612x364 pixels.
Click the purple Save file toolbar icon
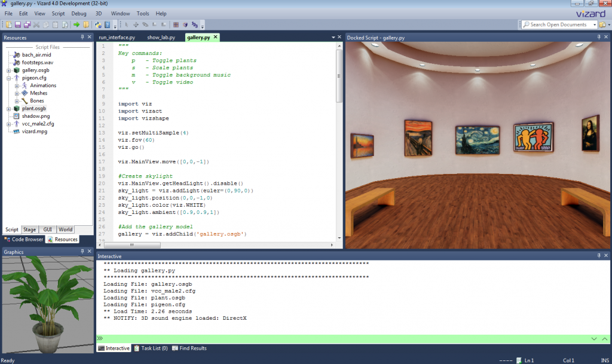click(x=18, y=25)
